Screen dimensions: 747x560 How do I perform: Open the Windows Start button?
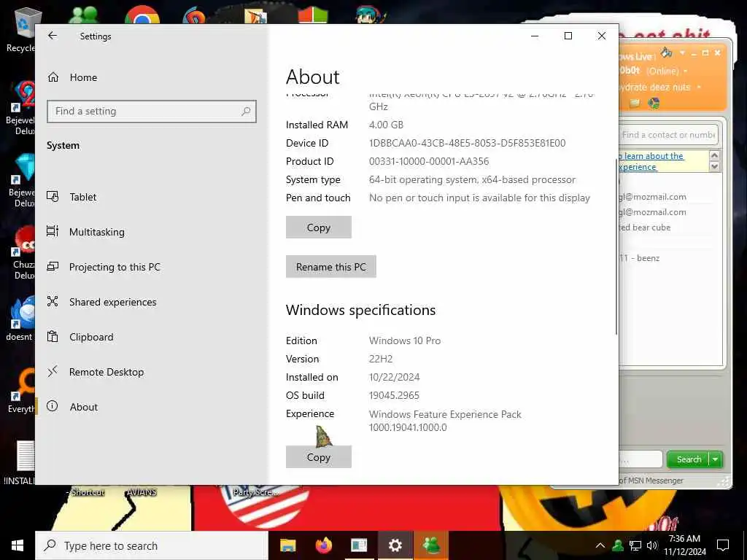pyautogui.click(x=18, y=545)
